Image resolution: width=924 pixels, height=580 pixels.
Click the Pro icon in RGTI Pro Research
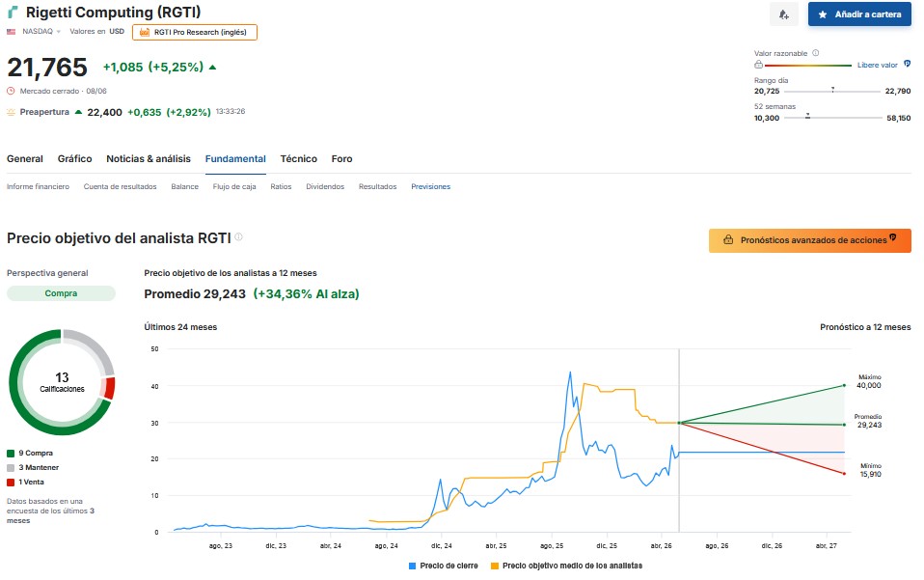pyautogui.click(x=145, y=33)
